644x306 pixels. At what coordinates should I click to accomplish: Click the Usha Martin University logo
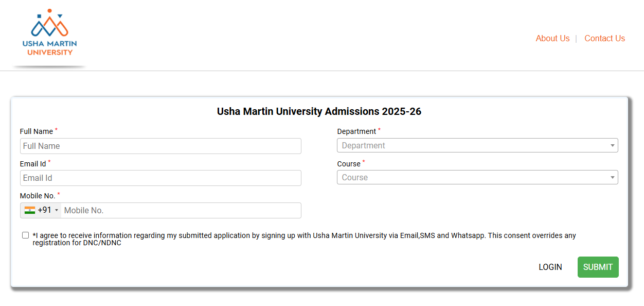pyautogui.click(x=50, y=32)
